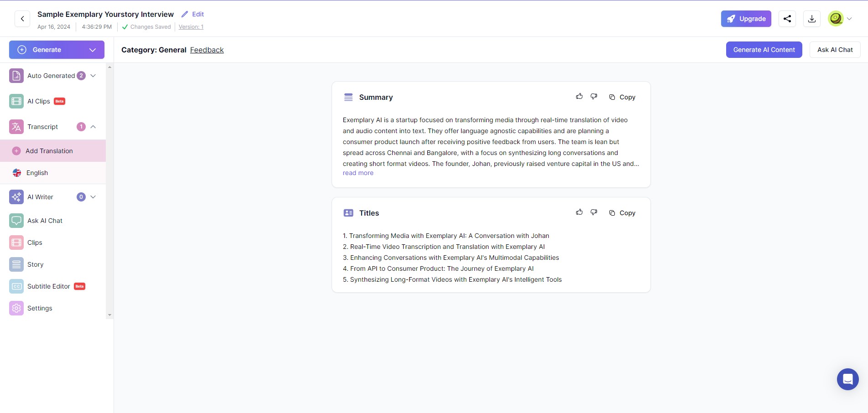Click title 3 Enhancing Conversations text
The image size is (868, 413).
pos(451,258)
